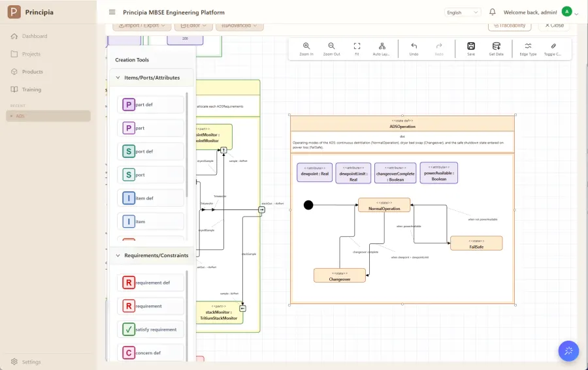Run Auto Layout on the diagram
588x370 pixels.
382,49
